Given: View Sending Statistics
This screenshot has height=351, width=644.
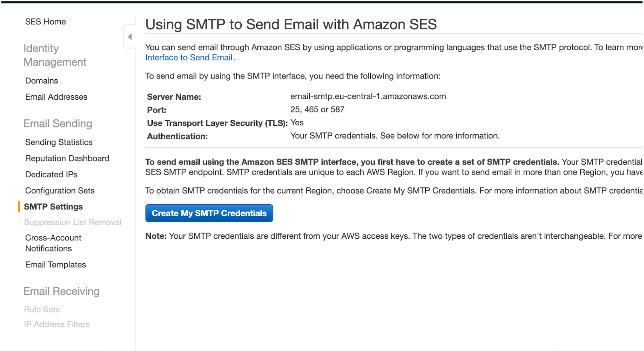Looking at the screenshot, I should pyautogui.click(x=59, y=142).
